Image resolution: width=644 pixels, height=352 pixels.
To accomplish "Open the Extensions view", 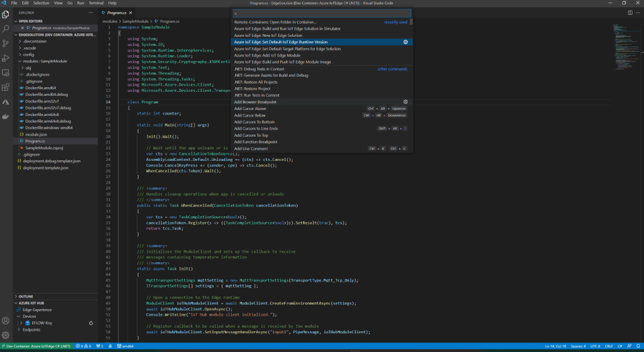I will click(6, 87).
